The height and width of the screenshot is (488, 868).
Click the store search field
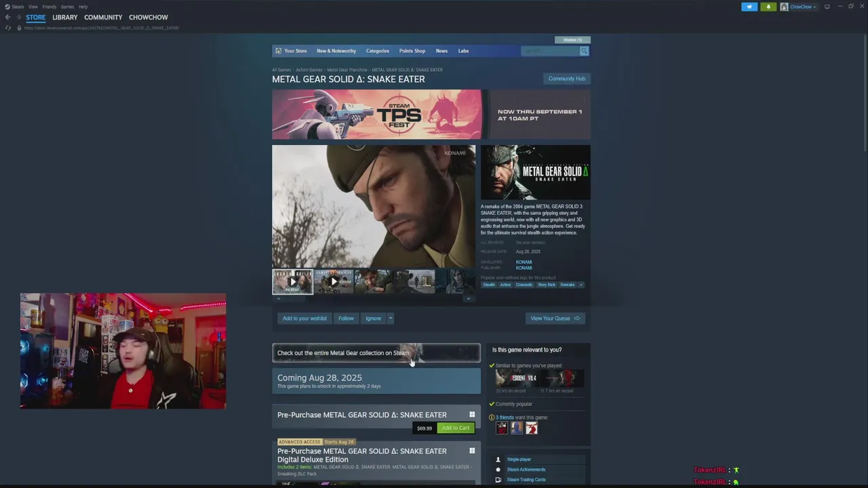(x=550, y=51)
